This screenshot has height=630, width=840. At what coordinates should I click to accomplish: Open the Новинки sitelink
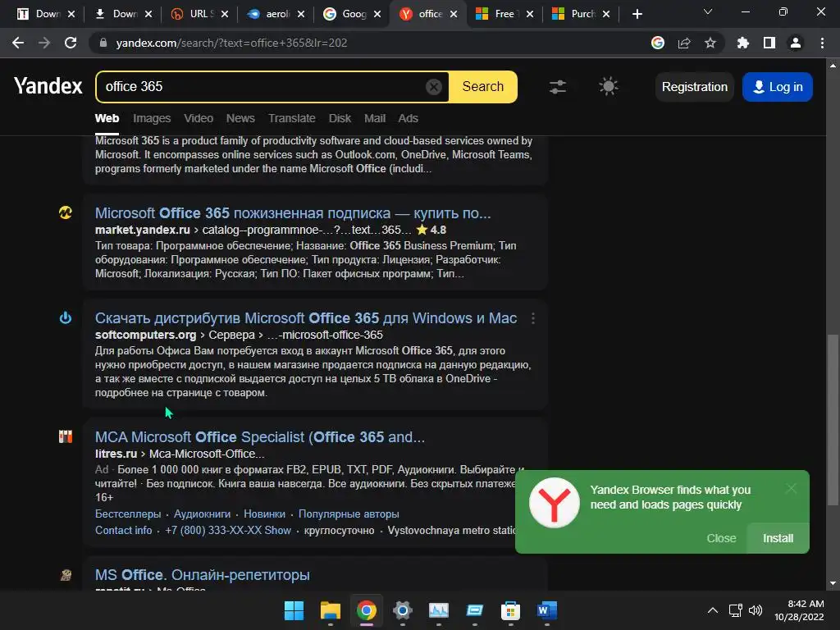[x=264, y=514]
